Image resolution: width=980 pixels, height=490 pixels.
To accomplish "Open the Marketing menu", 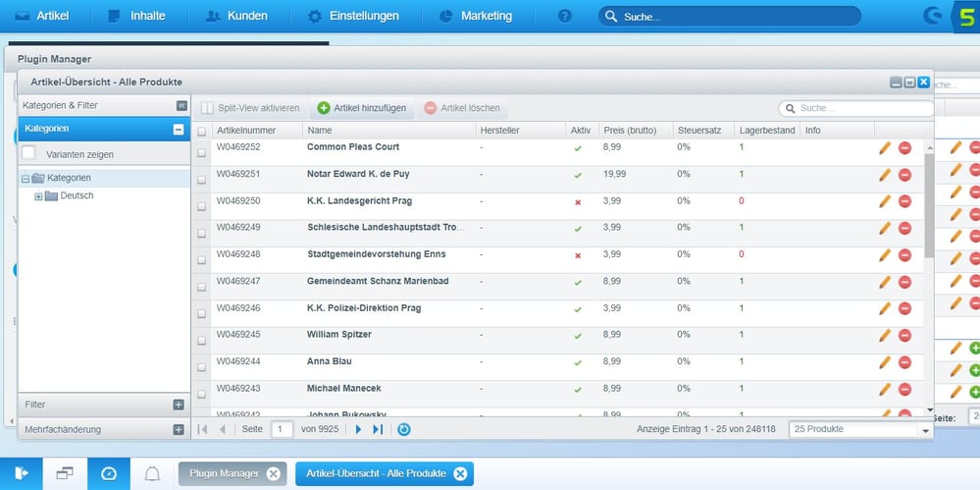I will 476,17.
